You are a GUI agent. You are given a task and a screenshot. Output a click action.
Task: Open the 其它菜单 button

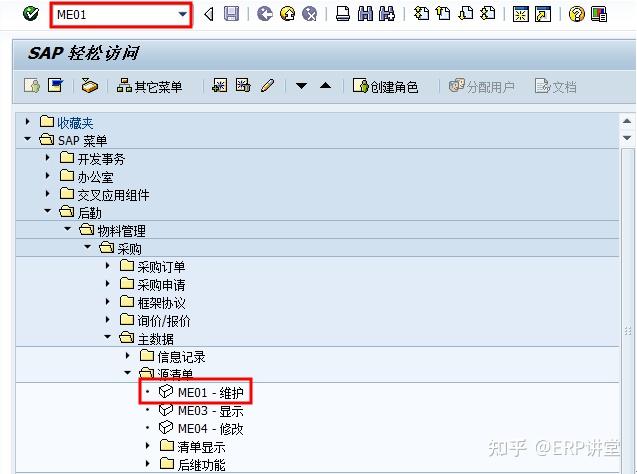tap(149, 86)
